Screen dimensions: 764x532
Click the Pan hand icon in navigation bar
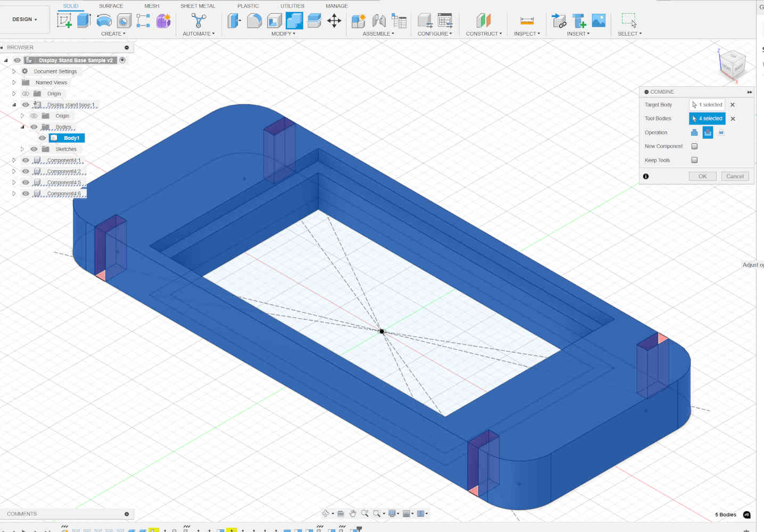point(352,513)
